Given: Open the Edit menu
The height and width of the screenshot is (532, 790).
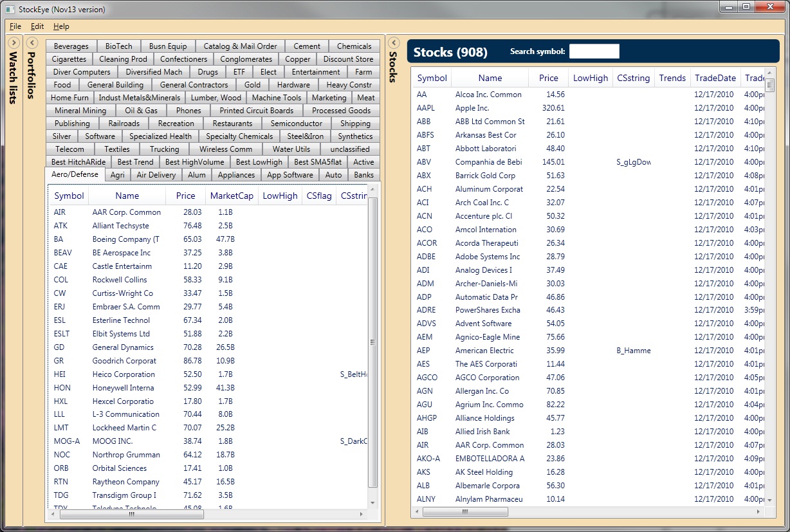Looking at the screenshot, I should click(37, 26).
